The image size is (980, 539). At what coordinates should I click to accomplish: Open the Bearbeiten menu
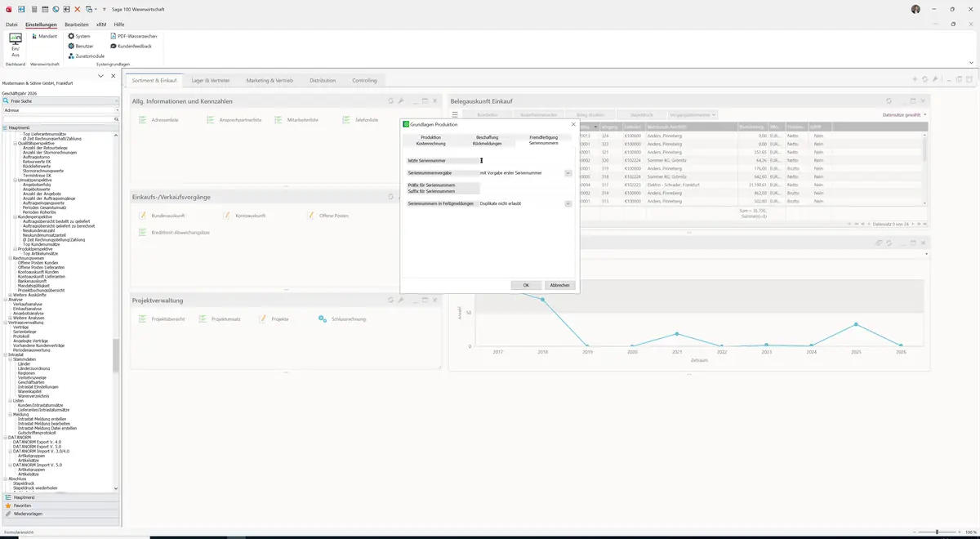(x=77, y=24)
